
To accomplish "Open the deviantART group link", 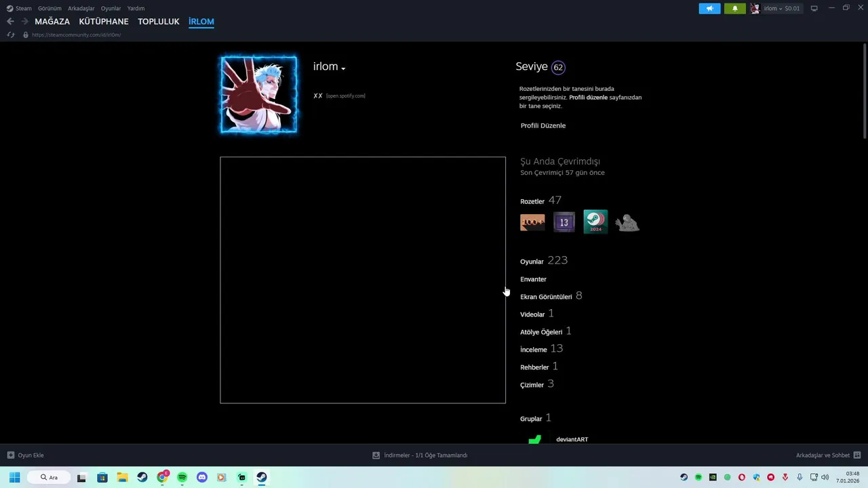I will pos(572,439).
